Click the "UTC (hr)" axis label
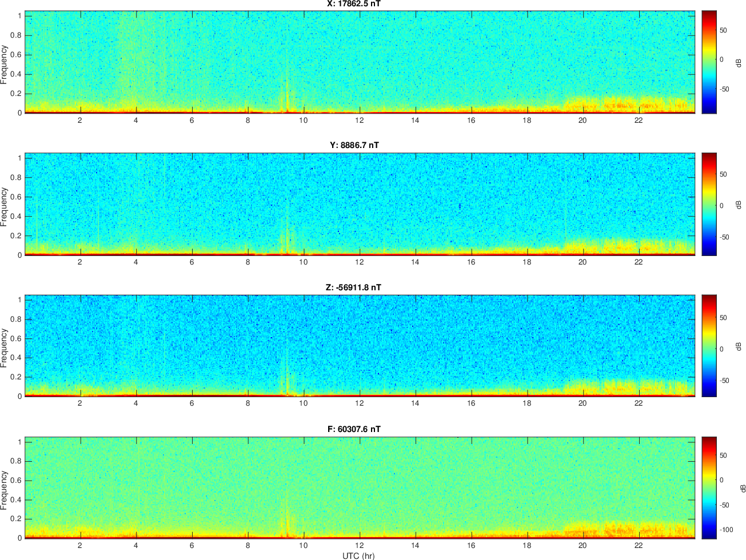 [x=358, y=555]
